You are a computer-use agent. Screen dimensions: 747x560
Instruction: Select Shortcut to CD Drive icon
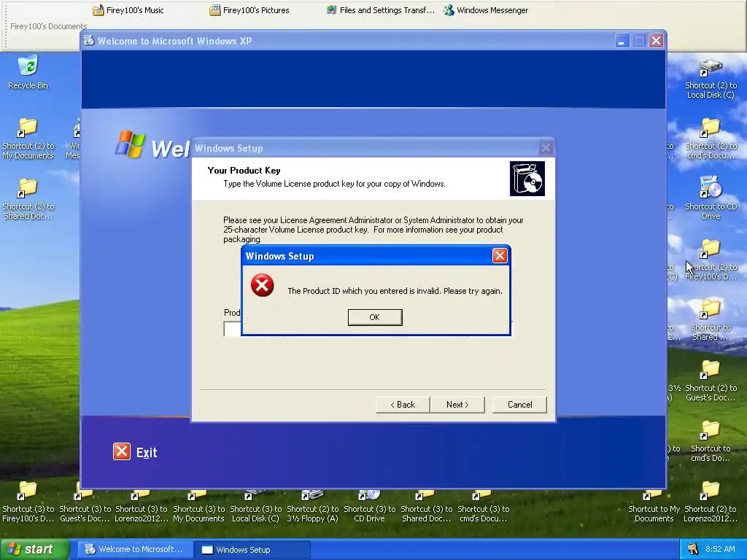tap(711, 198)
